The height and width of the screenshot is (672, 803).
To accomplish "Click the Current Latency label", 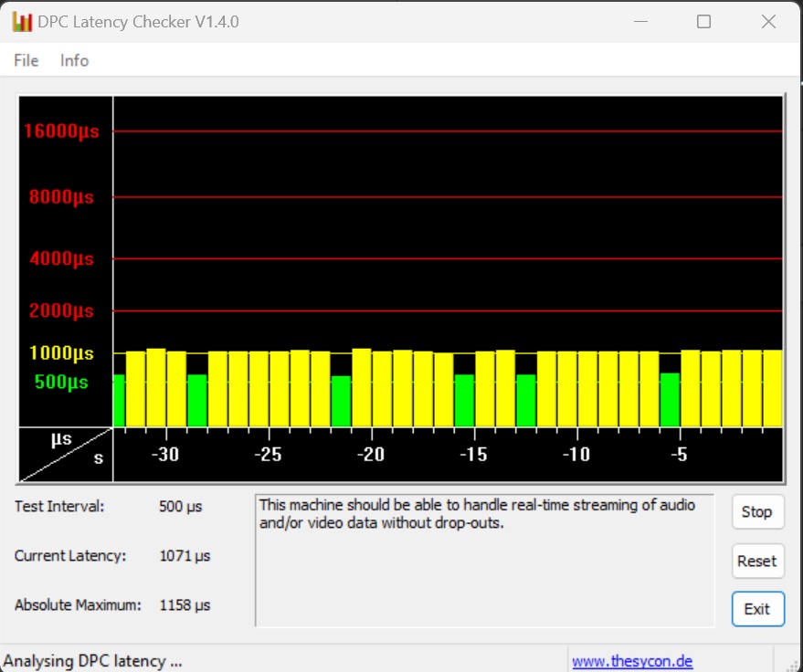I will point(70,556).
